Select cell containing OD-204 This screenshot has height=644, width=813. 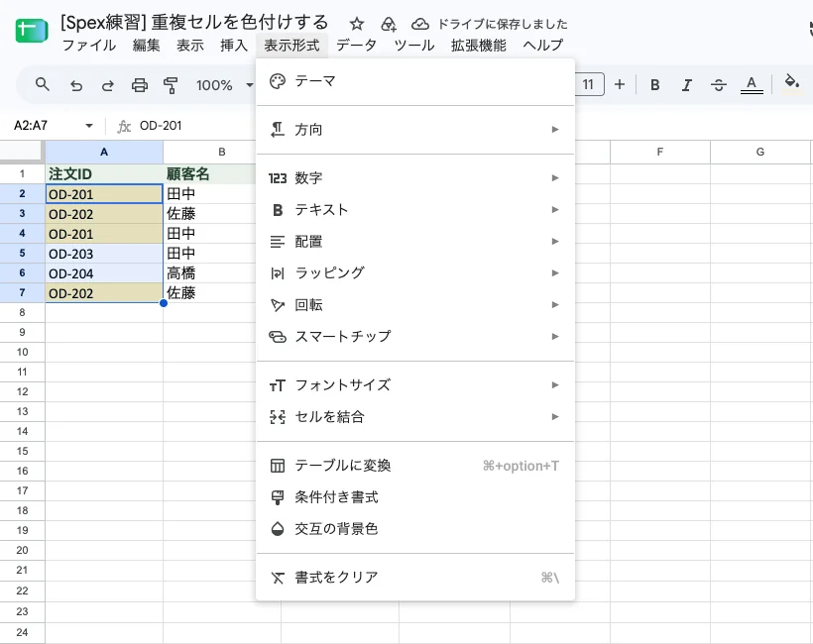pyautogui.click(x=104, y=273)
